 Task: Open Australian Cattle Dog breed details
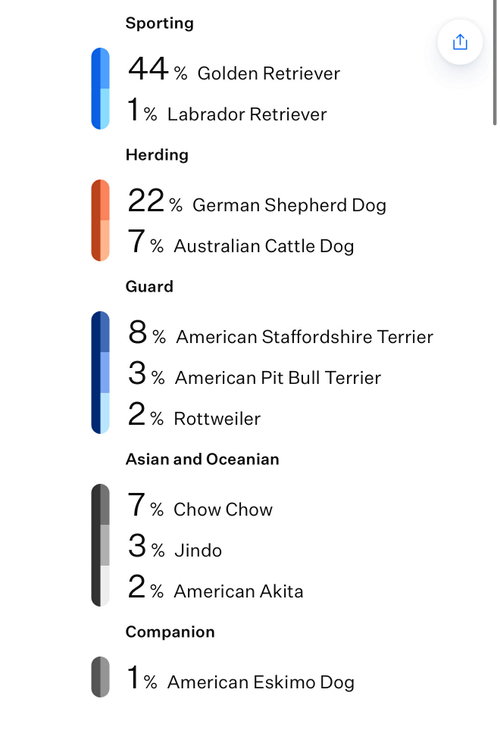click(241, 242)
